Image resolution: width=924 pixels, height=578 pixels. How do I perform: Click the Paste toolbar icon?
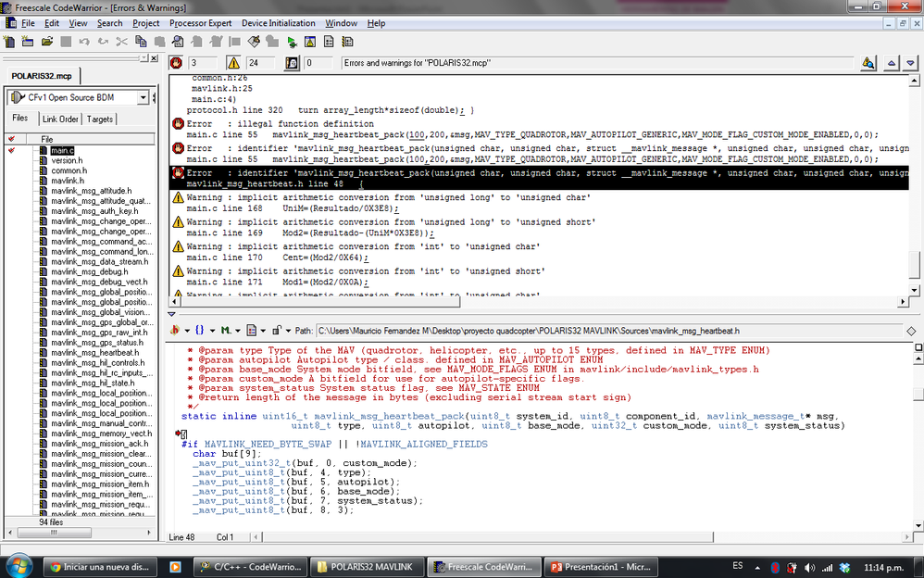(159, 42)
